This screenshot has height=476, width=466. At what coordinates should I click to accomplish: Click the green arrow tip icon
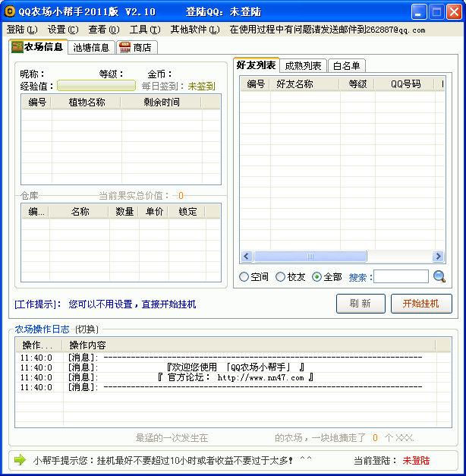click(20, 459)
